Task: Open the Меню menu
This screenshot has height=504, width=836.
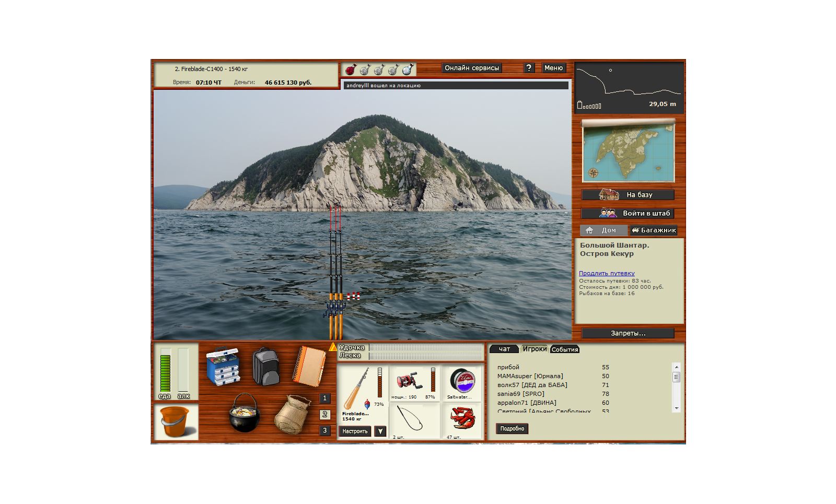Action: (x=553, y=68)
